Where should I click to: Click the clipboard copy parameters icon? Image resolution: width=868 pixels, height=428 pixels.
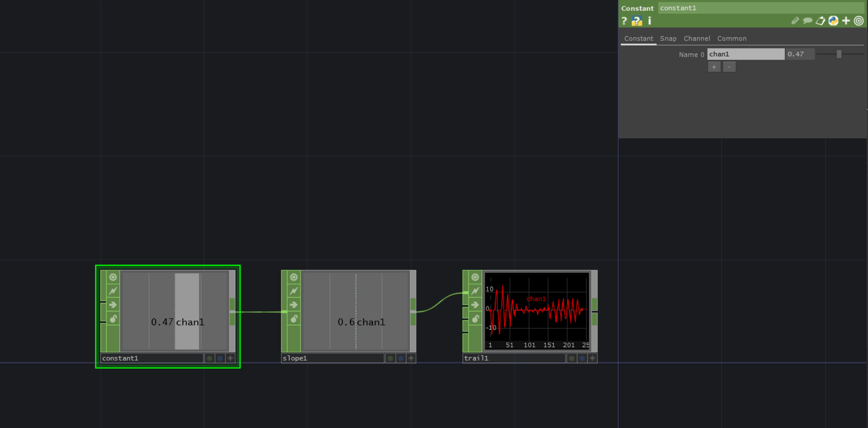click(820, 21)
